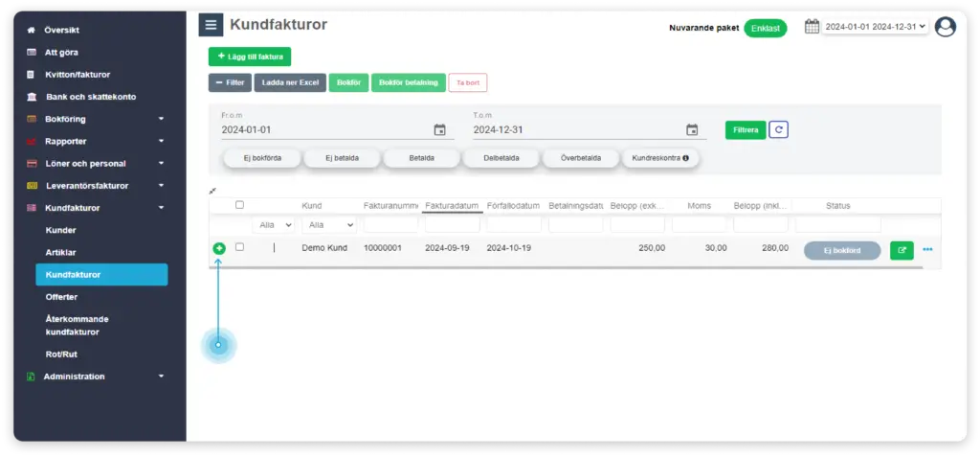Click the Filter button
The height and width of the screenshot is (457, 980).
coord(230,82)
